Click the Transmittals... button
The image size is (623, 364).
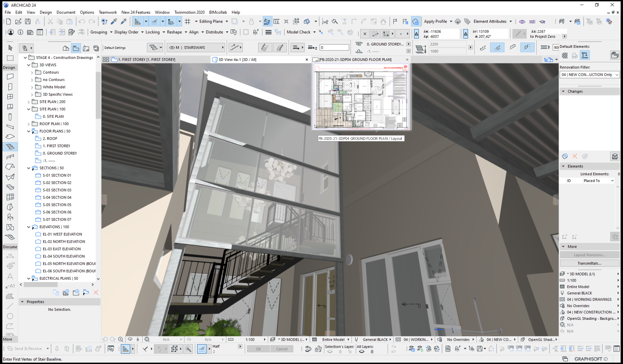click(589, 263)
